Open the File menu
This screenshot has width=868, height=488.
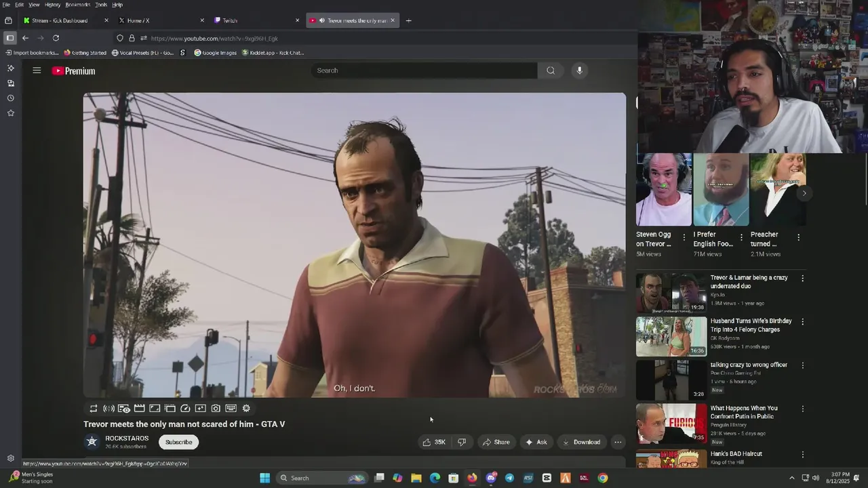pos(6,5)
